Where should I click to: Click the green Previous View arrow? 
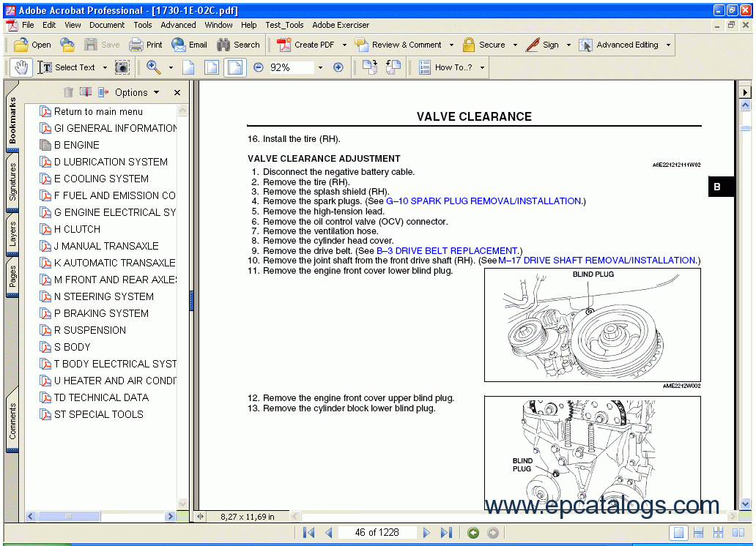tap(473, 533)
